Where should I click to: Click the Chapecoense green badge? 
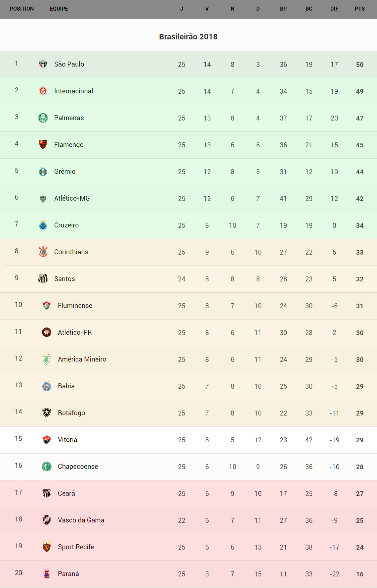[47, 466]
